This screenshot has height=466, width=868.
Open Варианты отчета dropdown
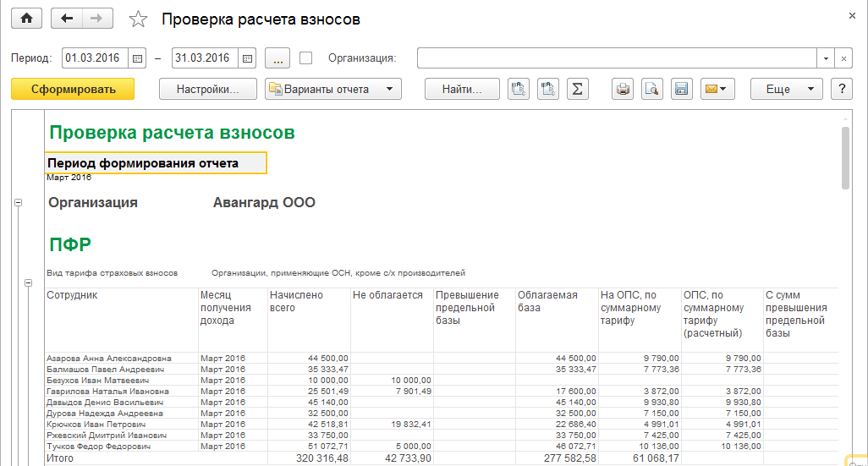pos(332,89)
